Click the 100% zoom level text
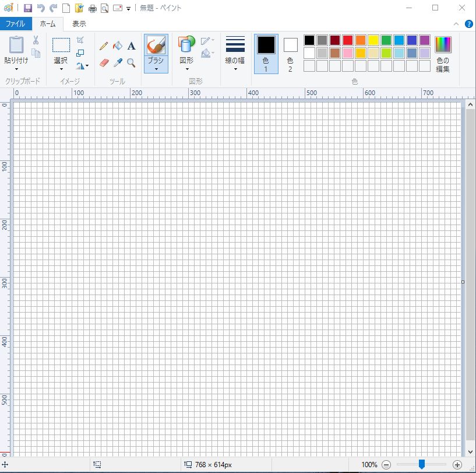Viewport: 476px width, 473px height. pos(369,464)
